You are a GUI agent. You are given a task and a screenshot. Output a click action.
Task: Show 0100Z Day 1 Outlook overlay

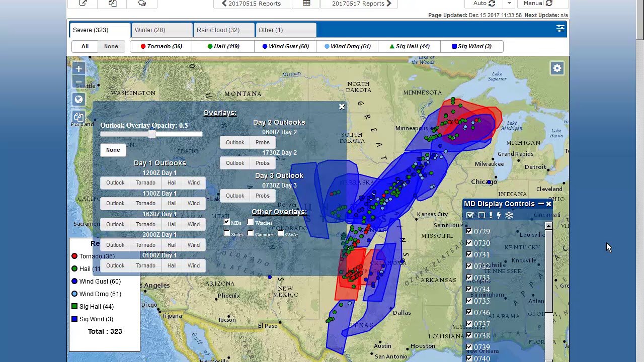coord(115,265)
